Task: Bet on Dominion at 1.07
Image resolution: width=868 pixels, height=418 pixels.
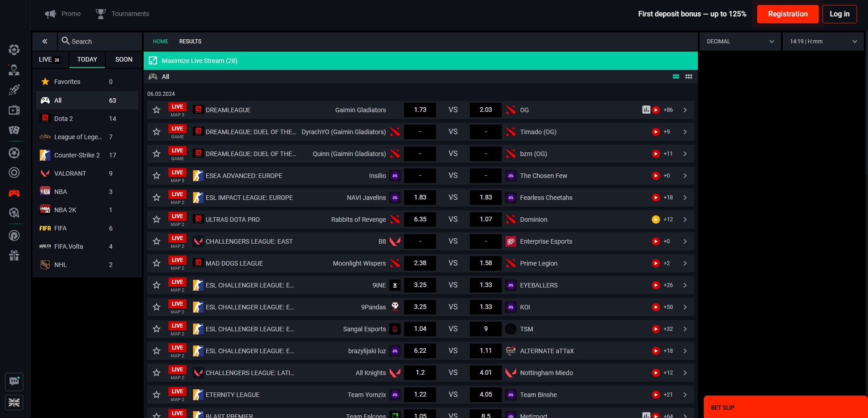Action: [x=486, y=219]
